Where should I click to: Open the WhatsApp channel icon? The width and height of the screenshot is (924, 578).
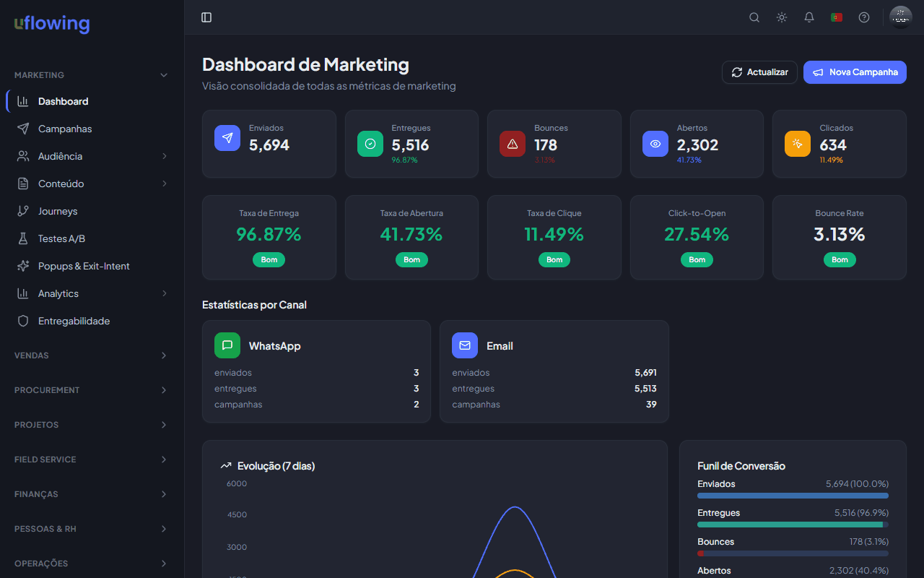(227, 345)
